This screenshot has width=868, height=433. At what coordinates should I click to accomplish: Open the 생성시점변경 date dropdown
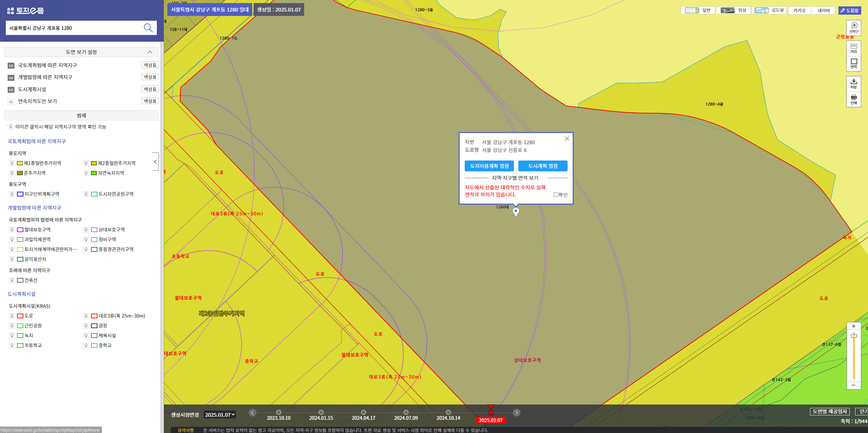coord(220,415)
